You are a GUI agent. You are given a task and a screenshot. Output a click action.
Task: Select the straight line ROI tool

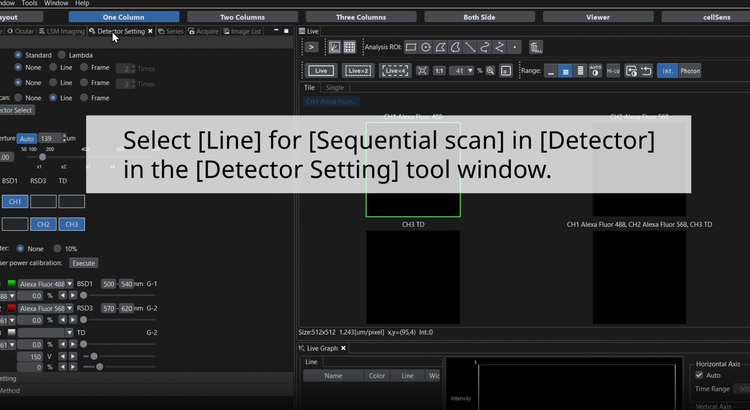pyautogui.click(x=469, y=47)
